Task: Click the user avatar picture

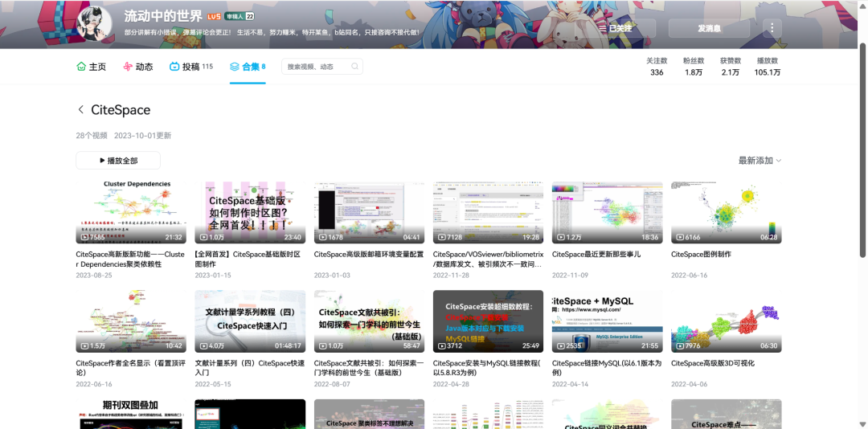Action: (x=93, y=24)
